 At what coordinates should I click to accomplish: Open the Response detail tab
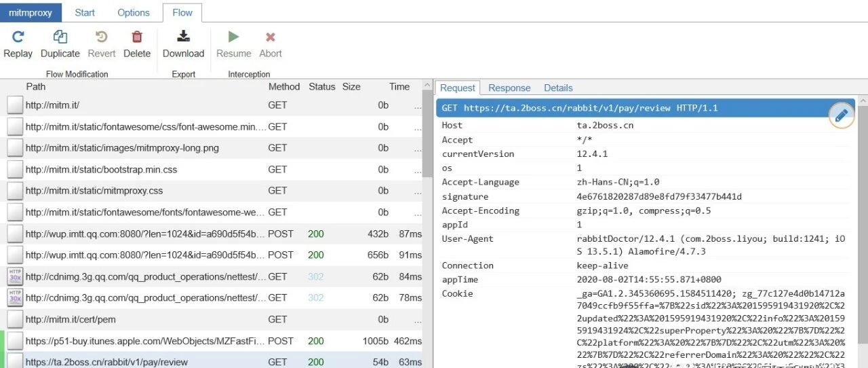tap(509, 88)
